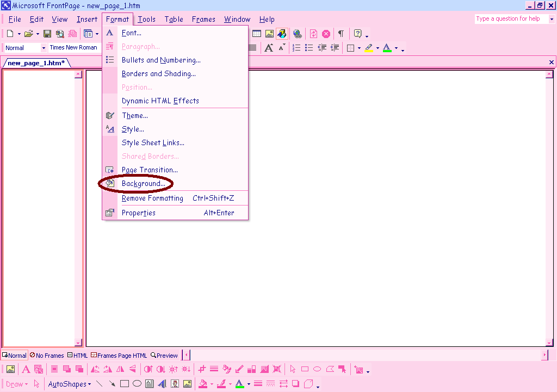
Task: Click the Insert Hyperlink globe icon
Action: click(298, 34)
